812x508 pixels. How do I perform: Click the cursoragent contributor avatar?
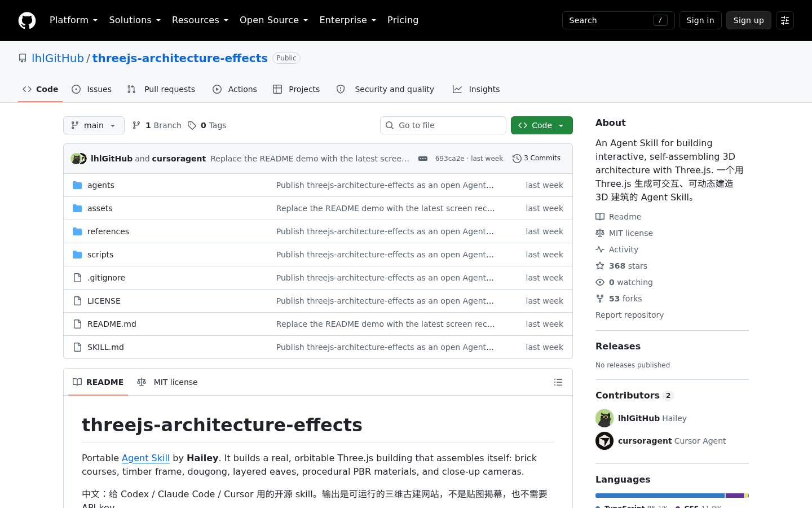pos(604,441)
